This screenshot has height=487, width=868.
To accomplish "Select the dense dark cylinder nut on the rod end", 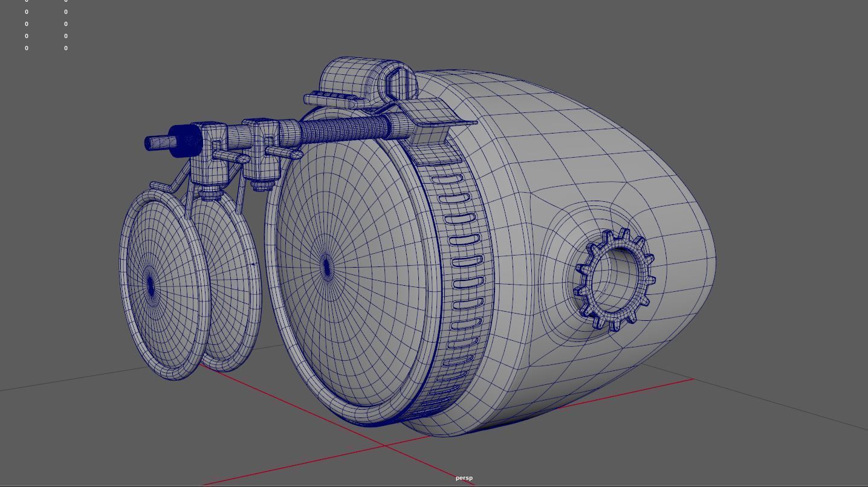I will [184, 141].
